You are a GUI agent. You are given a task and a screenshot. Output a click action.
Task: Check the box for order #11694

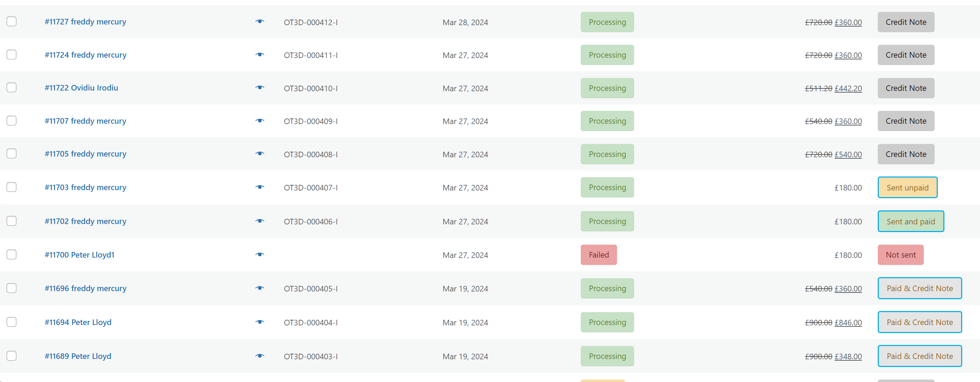12,322
